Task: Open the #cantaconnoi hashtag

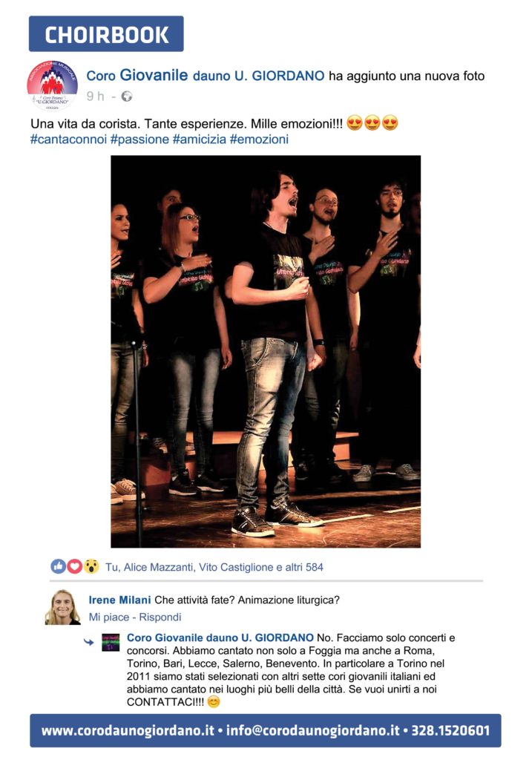Action: click(68, 140)
